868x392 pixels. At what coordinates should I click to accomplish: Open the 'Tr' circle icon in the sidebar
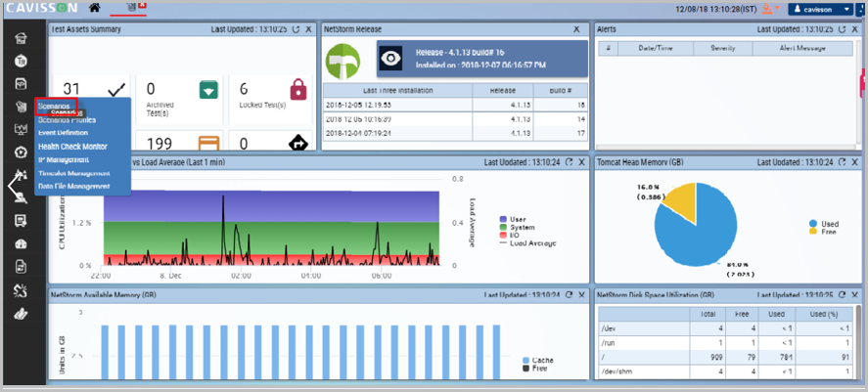(x=21, y=62)
